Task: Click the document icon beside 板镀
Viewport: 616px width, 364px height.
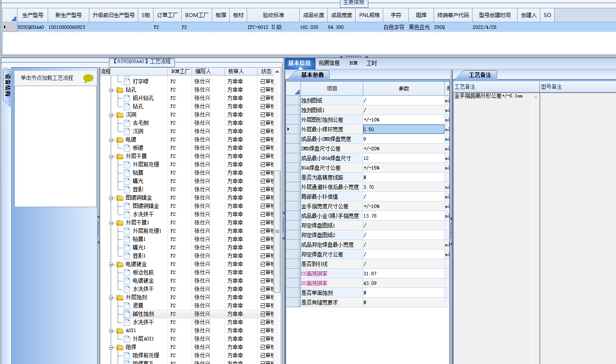Action: (127, 148)
